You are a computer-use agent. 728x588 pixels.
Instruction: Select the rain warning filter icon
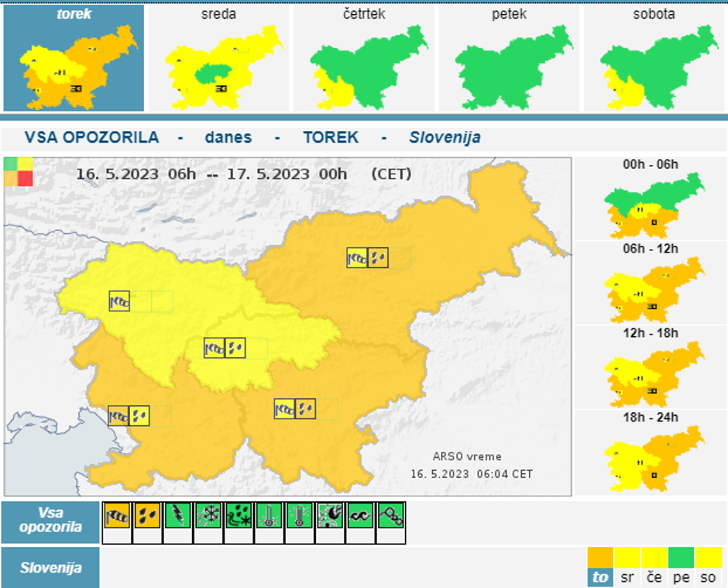(147, 516)
